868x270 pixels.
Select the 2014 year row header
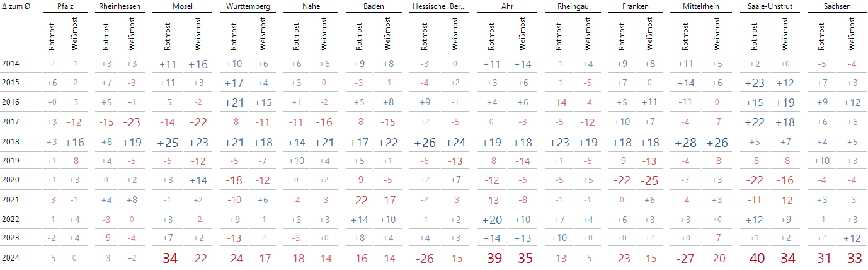11,64
